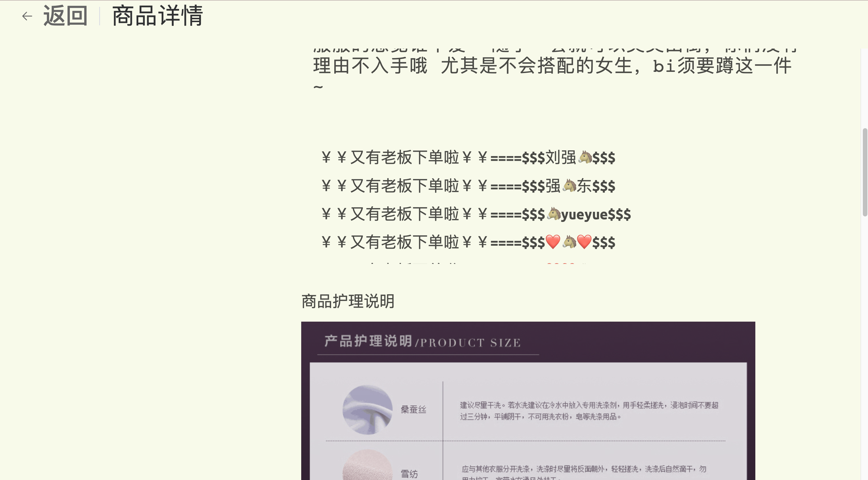Click the horse emoji after 刘强

[585, 158]
